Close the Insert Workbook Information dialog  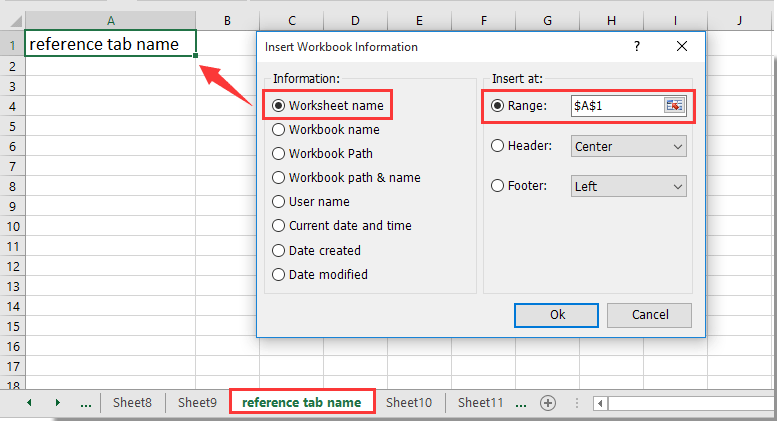tap(682, 46)
